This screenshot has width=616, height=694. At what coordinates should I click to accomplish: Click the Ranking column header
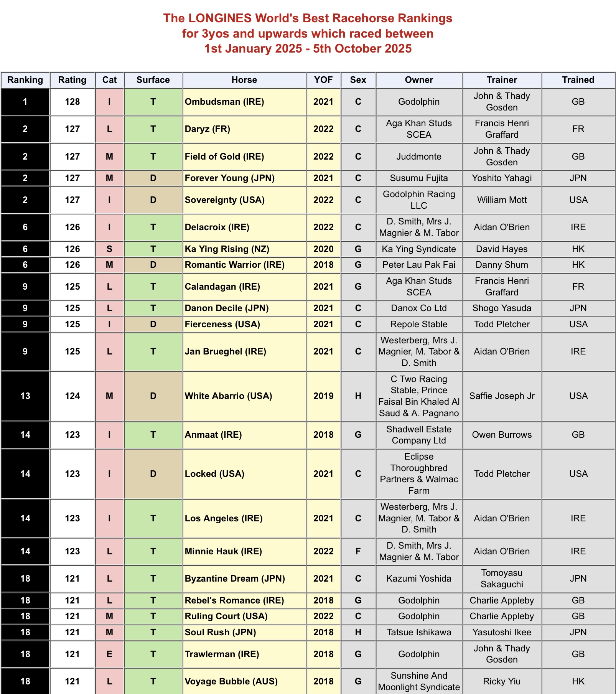pyautogui.click(x=25, y=80)
